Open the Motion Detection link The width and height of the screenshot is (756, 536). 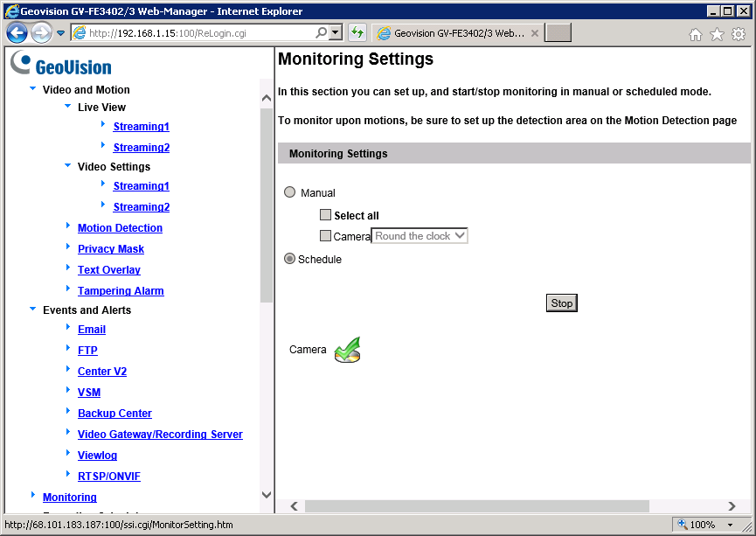pos(120,228)
